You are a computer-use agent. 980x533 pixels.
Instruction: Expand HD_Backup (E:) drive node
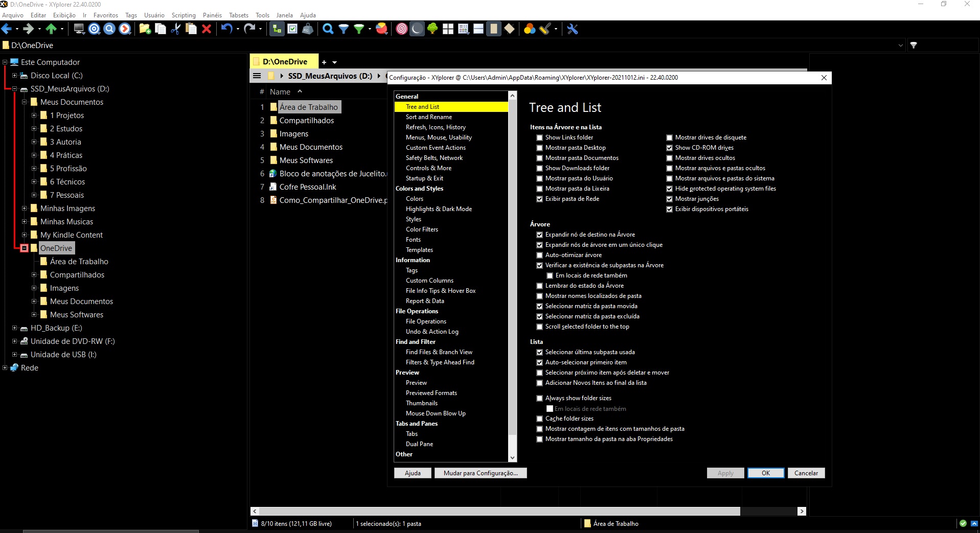click(14, 328)
